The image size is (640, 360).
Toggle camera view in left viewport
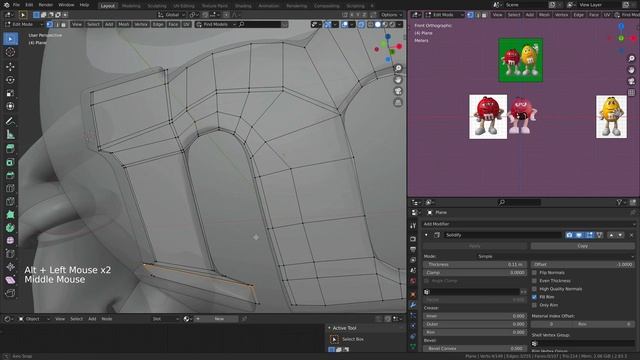click(398, 91)
